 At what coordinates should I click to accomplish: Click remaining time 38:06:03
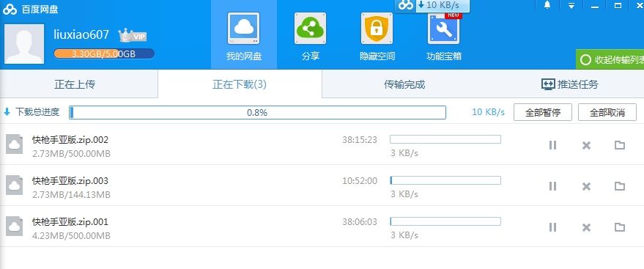(x=360, y=222)
